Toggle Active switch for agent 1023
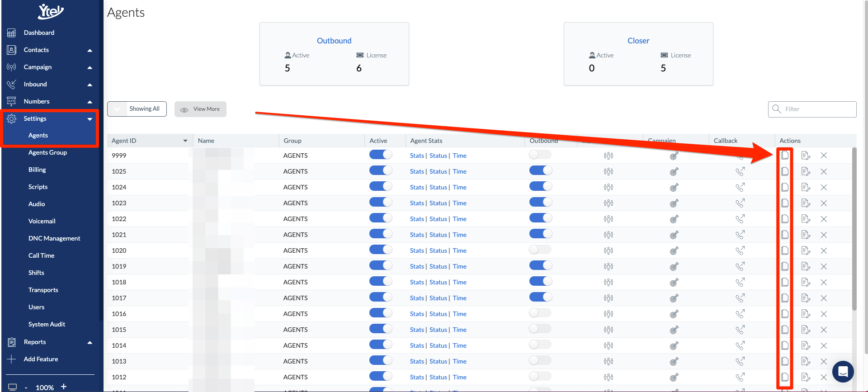Viewport: 868px width, 392px height. point(381,202)
